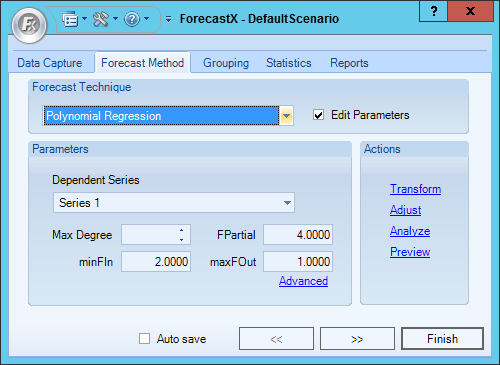
Task: Open the tools hammer-and-wrench icon
Action: point(101,19)
